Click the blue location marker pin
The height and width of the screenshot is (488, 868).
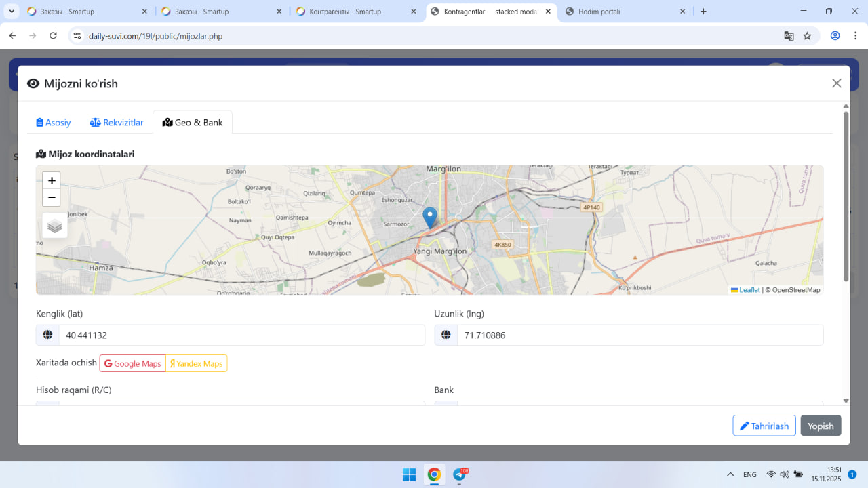tap(430, 218)
